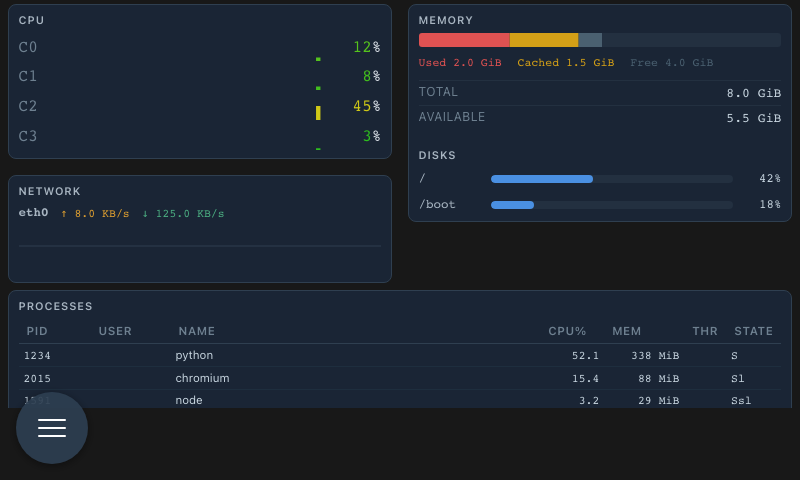Click the 8.0 KB/s upload rate
The image size is (800, 480).
coord(95,214)
